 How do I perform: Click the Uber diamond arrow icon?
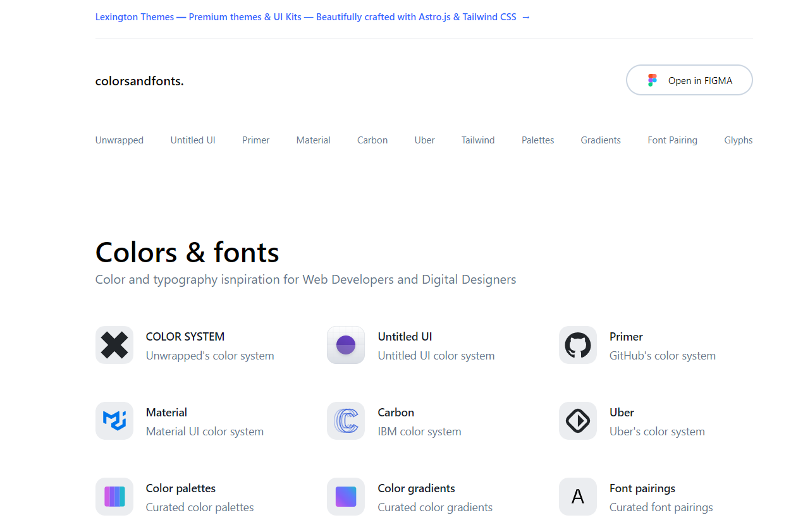pos(578,421)
